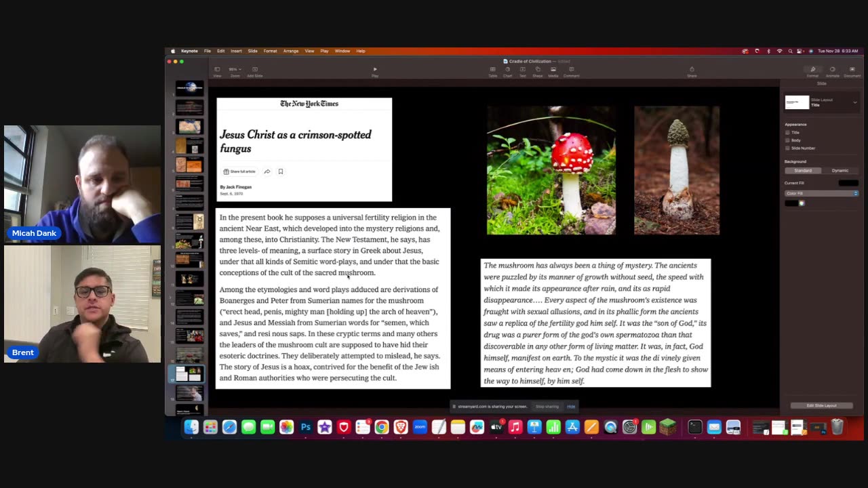Open the Shape insert tool
868x488 pixels.
pyautogui.click(x=538, y=71)
